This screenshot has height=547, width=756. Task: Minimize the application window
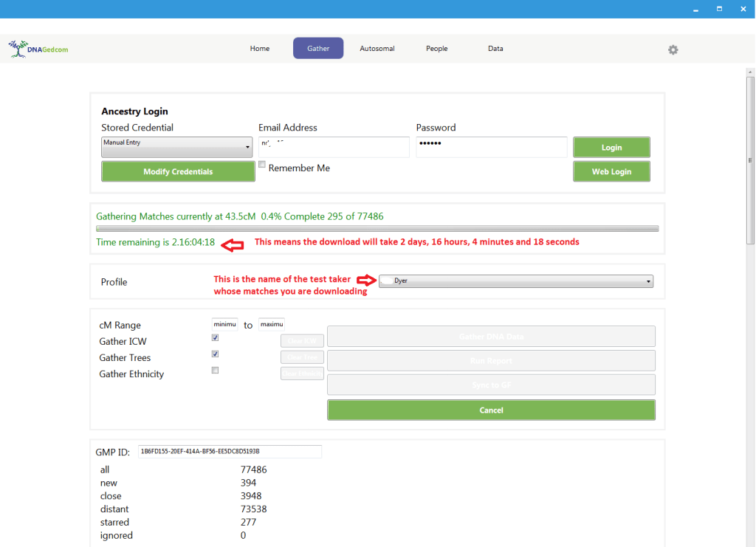coord(695,9)
